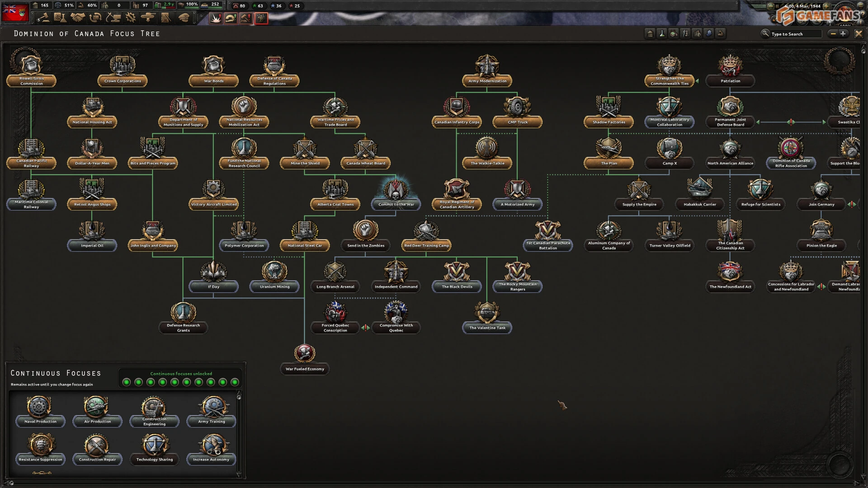Toggle the industry focus filter icon
The image size is (868, 488).
tap(674, 33)
